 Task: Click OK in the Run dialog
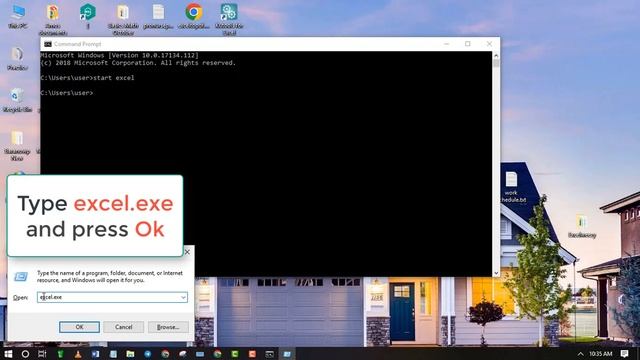click(79, 327)
